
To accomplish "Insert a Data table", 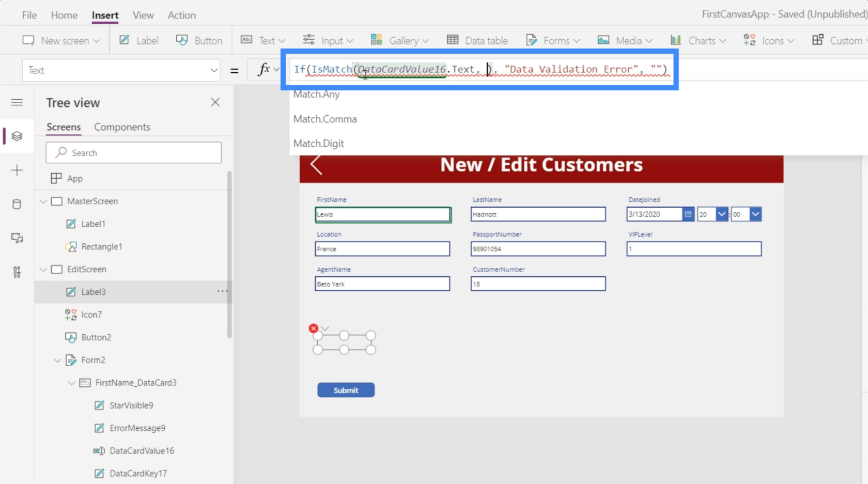I will [x=477, y=40].
